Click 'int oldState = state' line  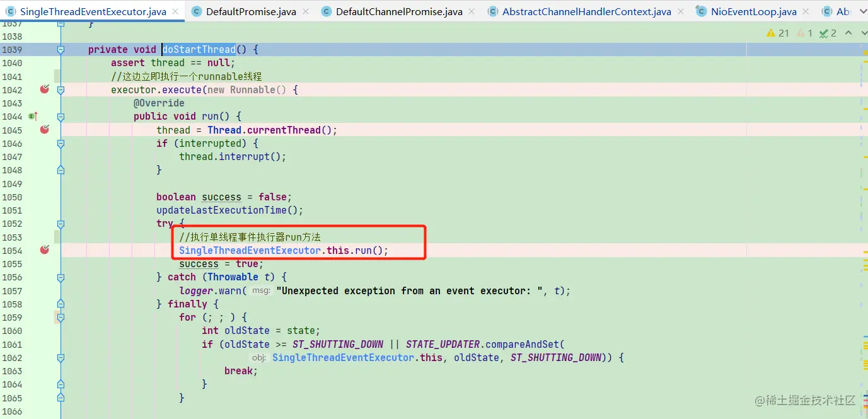(x=261, y=331)
